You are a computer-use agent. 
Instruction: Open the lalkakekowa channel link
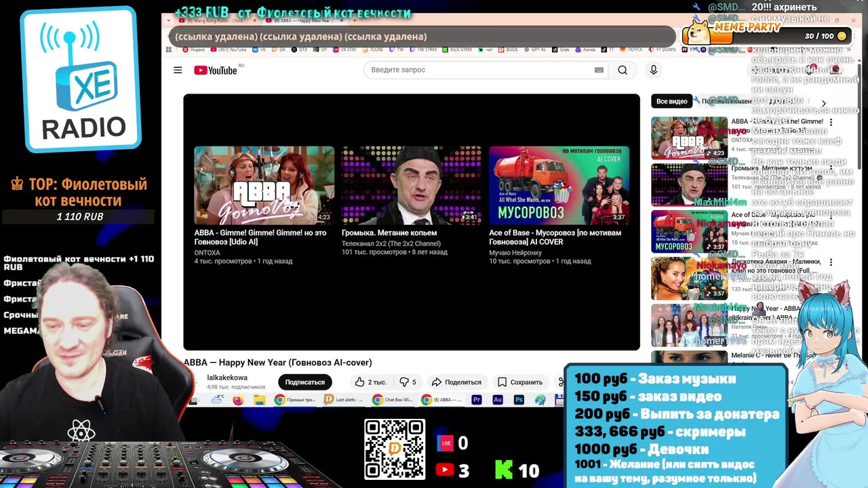[x=227, y=378]
